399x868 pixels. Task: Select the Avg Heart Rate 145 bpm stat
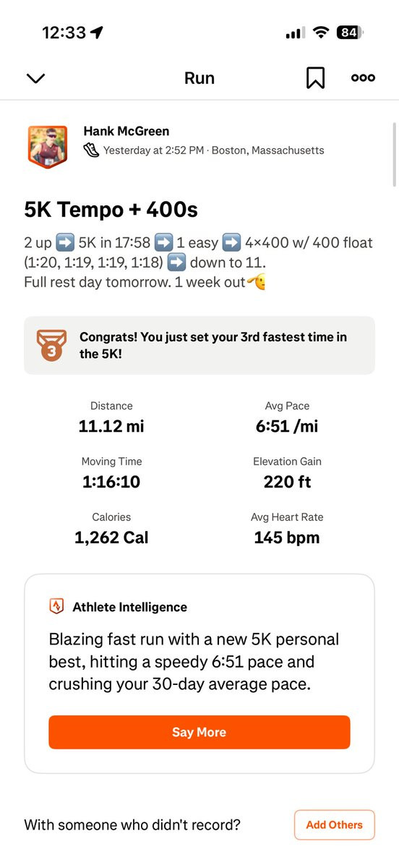[x=287, y=529]
